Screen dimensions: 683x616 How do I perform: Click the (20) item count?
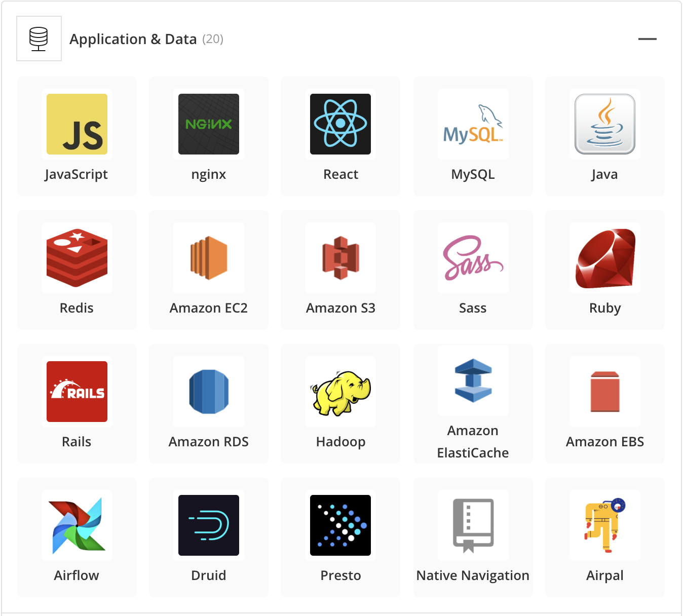(x=213, y=39)
